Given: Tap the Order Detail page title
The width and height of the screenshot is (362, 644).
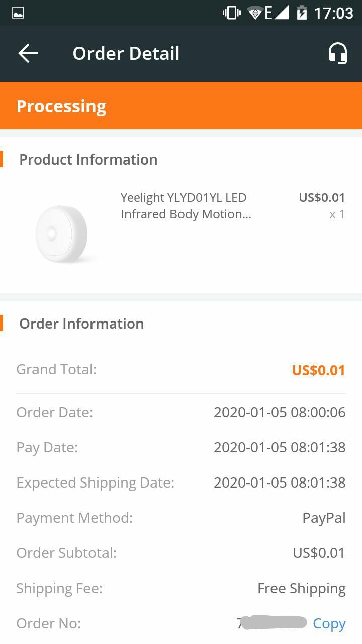Looking at the screenshot, I should 126,53.
